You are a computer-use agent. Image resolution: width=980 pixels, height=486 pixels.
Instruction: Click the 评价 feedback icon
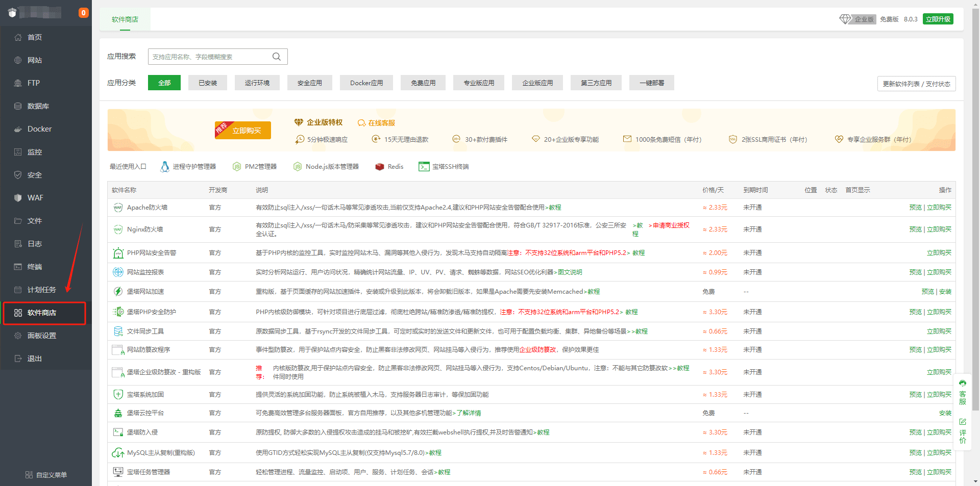pyautogui.click(x=962, y=431)
